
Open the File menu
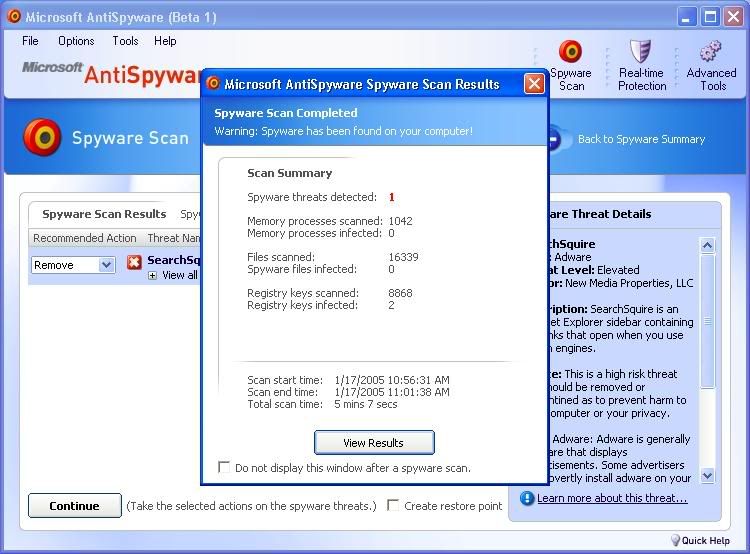[30, 41]
